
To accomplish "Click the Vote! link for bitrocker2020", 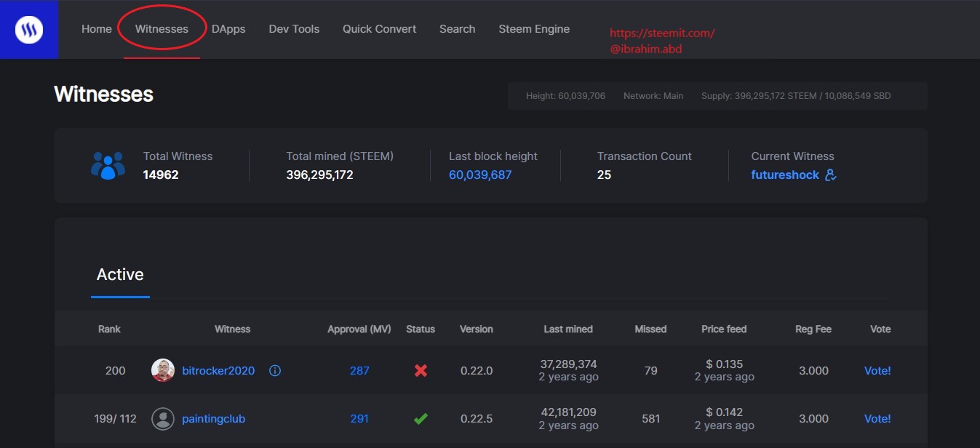I will (877, 371).
